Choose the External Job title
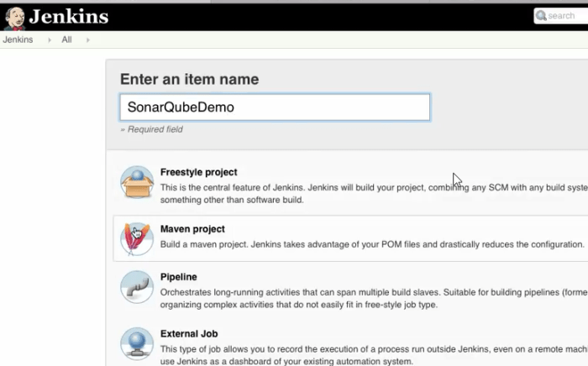 coord(189,334)
